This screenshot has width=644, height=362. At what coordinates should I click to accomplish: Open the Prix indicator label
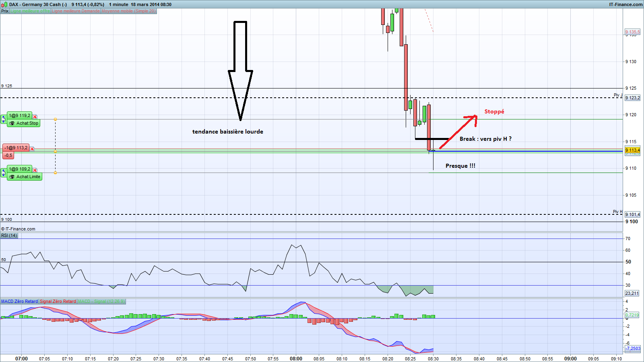[x=5, y=11]
